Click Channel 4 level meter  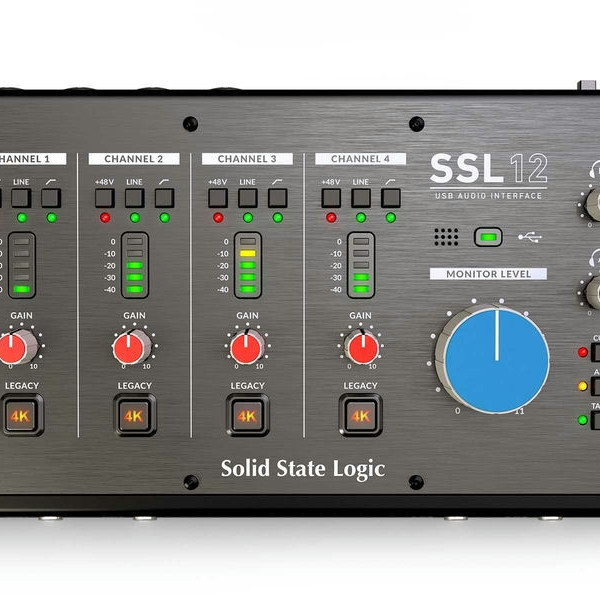coord(361,265)
